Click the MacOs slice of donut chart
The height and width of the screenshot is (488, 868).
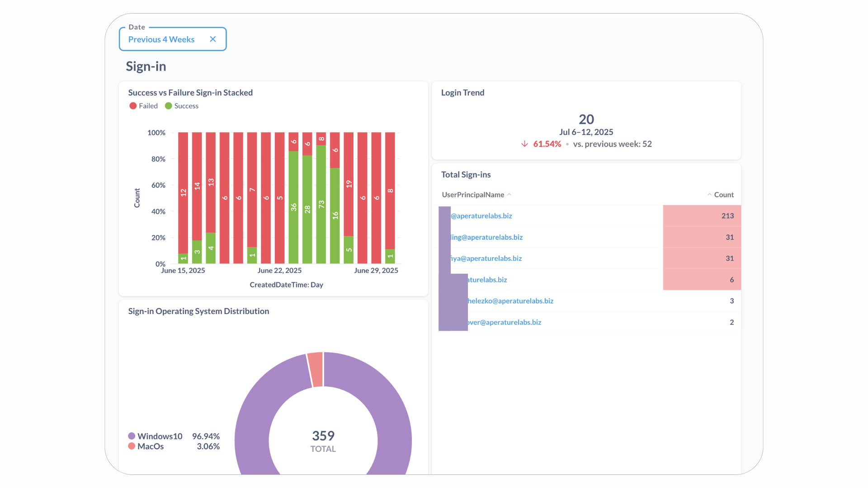(x=316, y=370)
